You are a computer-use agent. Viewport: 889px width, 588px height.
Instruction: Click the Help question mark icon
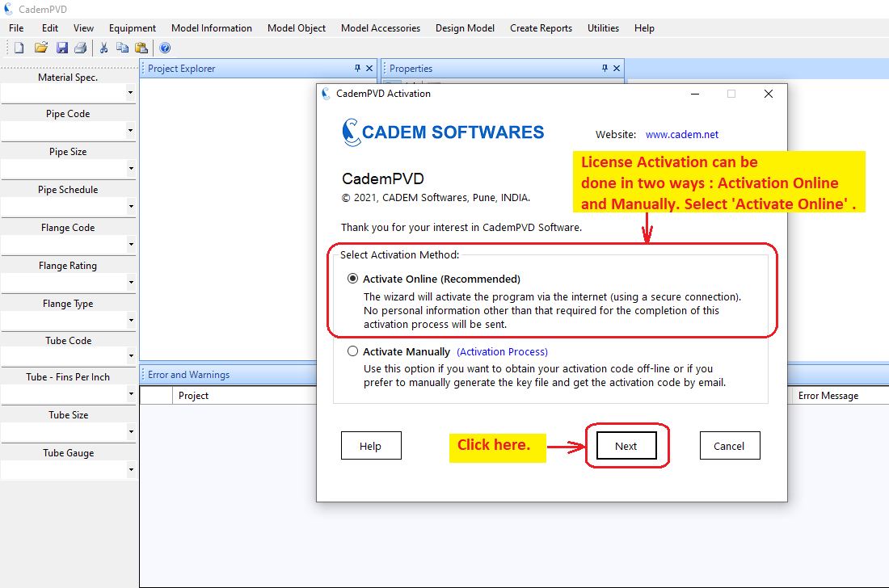click(165, 48)
